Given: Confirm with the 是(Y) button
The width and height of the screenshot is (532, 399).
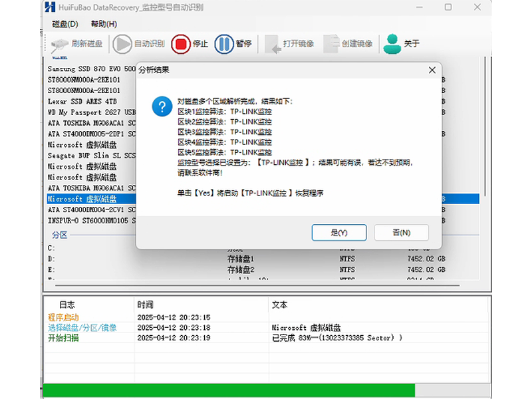Looking at the screenshot, I should point(339,232).
